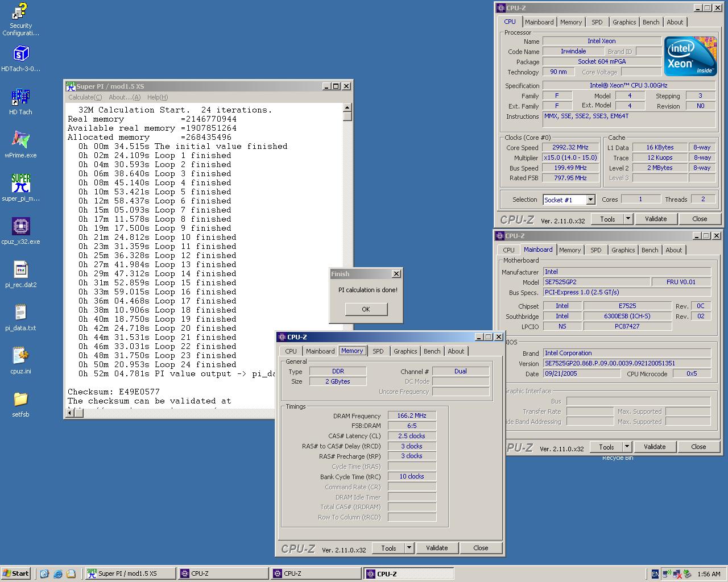Viewport: 728px width, 582px height.
Task: Select CPU tab in Memory CPU-Z window
Action: click(291, 351)
